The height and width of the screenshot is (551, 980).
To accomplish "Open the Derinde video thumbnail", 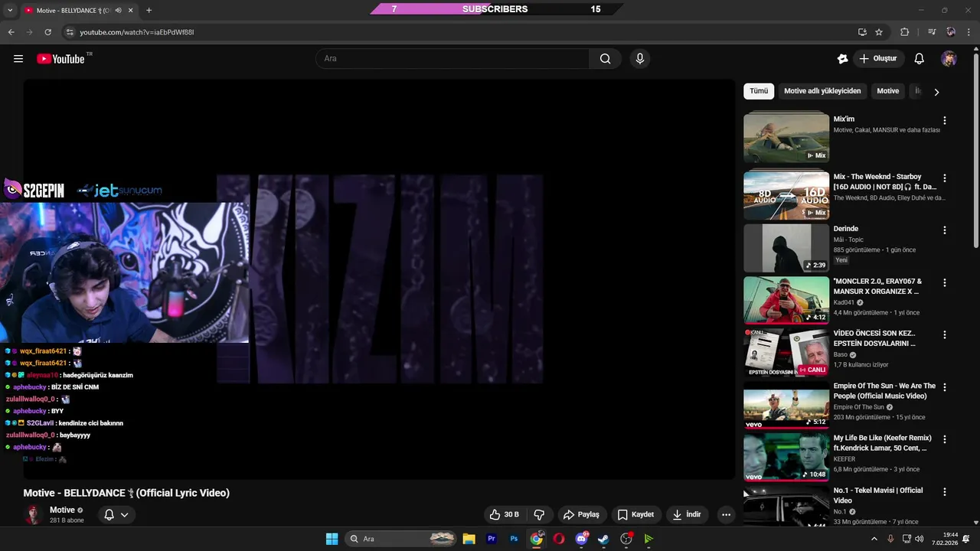I will 786,248.
